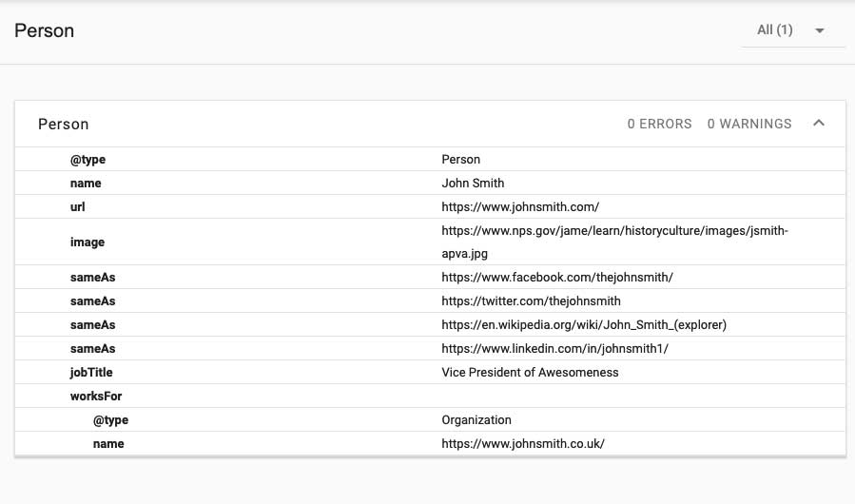The height and width of the screenshot is (504, 855).
Task: Click the Twitter sameAs URL
Action: [x=531, y=301]
